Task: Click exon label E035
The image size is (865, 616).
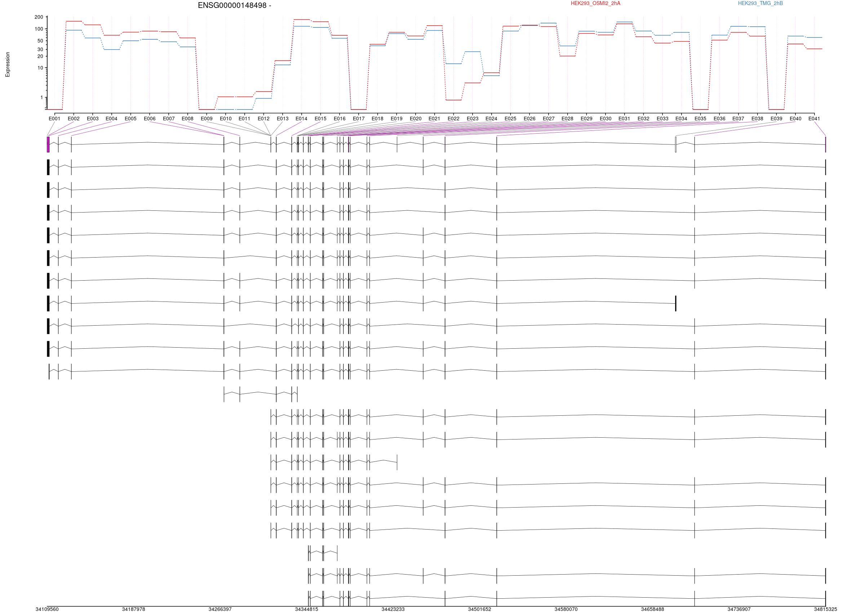Action: 700,119
